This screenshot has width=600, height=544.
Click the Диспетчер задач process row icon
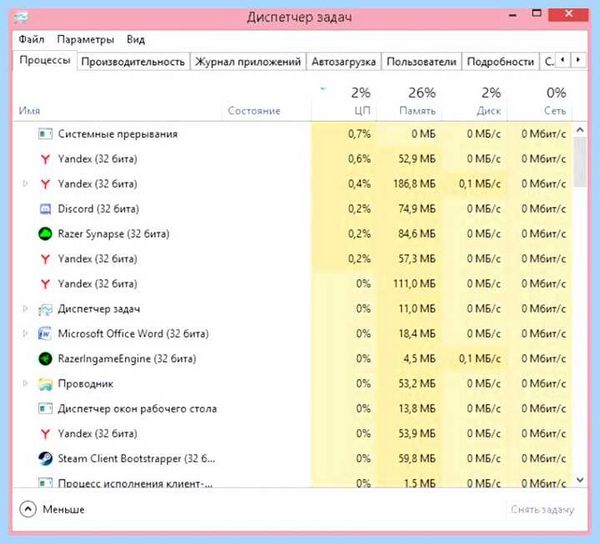click(x=45, y=309)
